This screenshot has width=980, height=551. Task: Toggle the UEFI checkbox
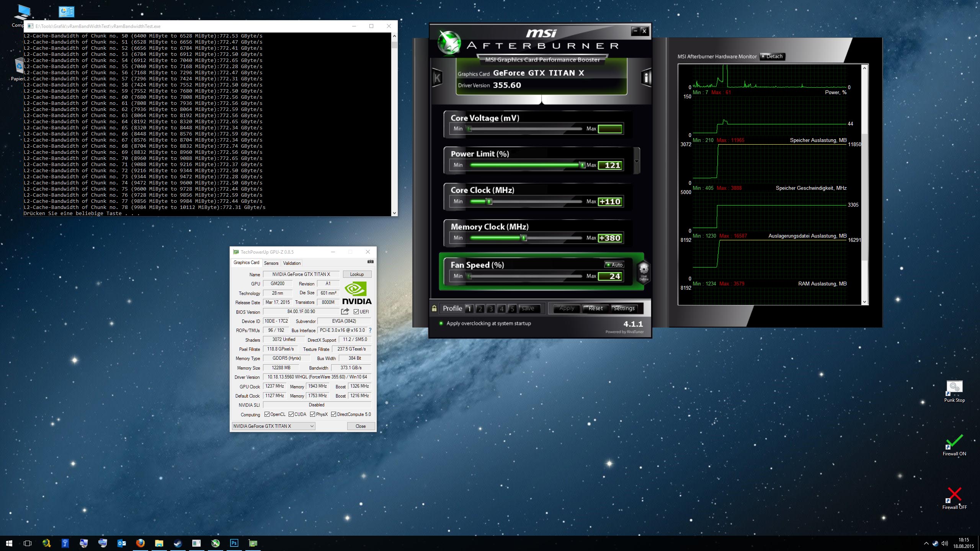click(356, 311)
